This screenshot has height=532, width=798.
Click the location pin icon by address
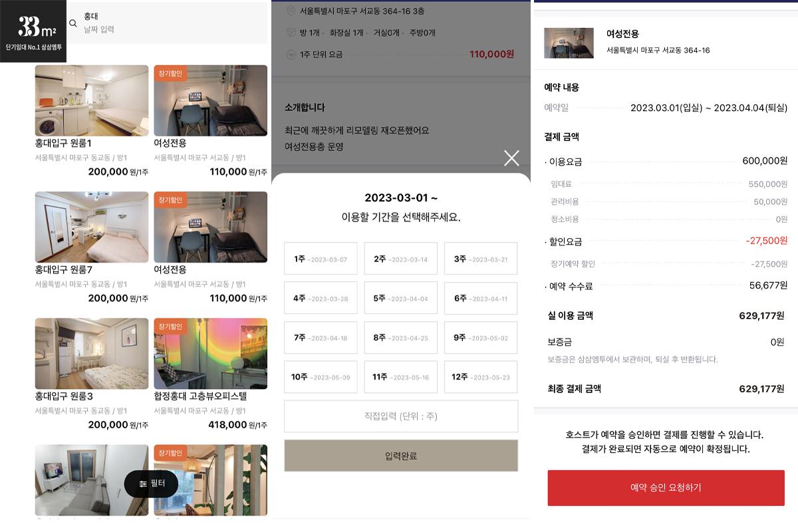click(x=290, y=11)
